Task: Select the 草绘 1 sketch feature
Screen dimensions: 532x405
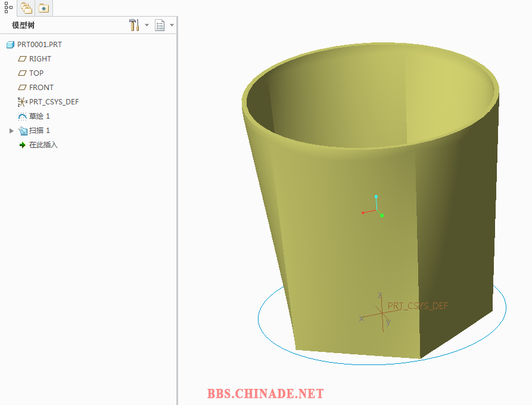Action: click(x=39, y=116)
